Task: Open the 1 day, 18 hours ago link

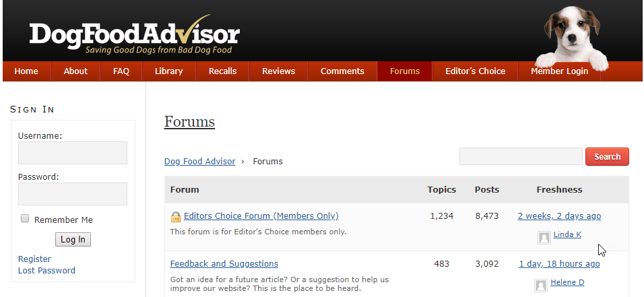Action: pyautogui.click(x=559, y=264)
